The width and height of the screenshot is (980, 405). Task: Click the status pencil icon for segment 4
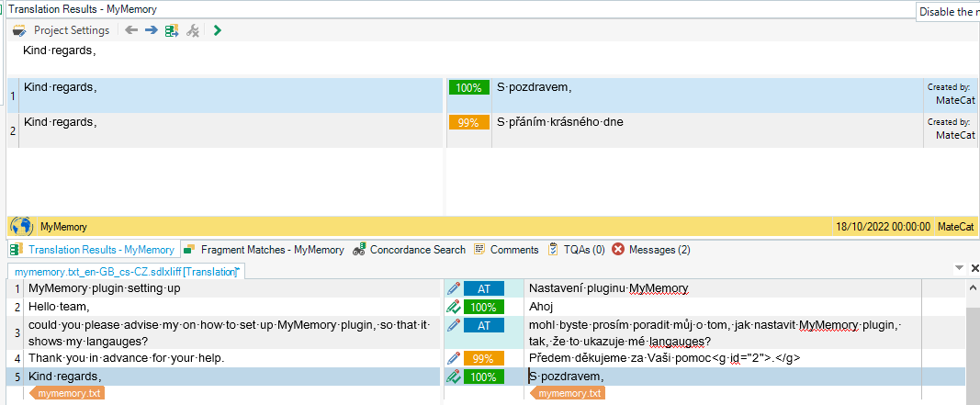point(453,357)
